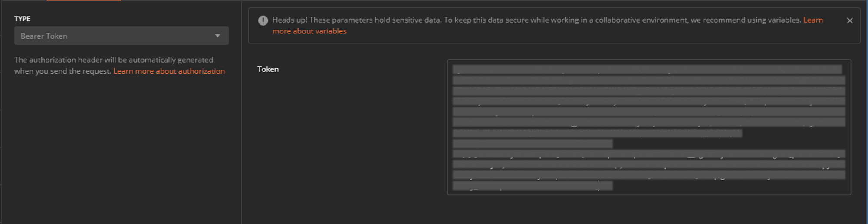Click the first line of the blurred token
Image resolution: width=868 pixels, height=224 pixels.
(x=647, y=70)
